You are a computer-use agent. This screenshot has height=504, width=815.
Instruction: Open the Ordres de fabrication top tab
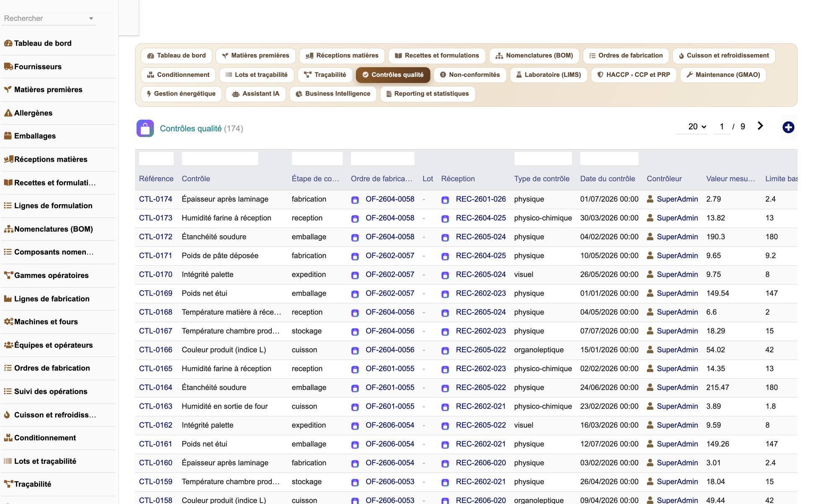coord(626,56)
